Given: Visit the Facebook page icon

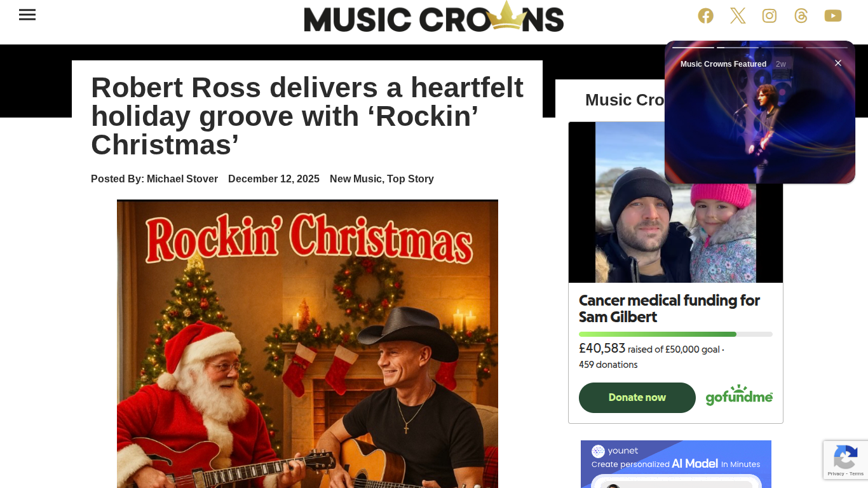Looking at the screenshot, I should [x=706, y=16].
